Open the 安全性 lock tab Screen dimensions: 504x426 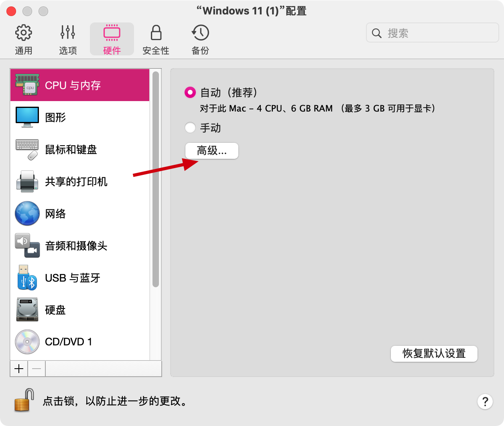click(156, 39)
